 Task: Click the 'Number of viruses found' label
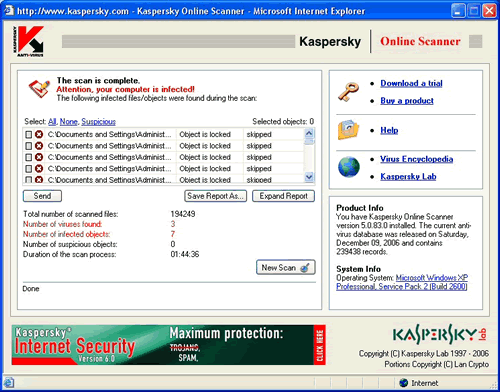[x=62, y=224]
